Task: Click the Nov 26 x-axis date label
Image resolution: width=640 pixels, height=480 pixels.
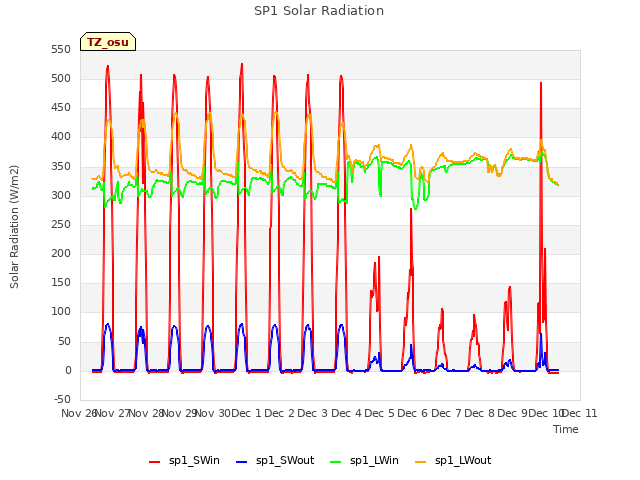Action: pyautogui.click(x=78, y=413)
